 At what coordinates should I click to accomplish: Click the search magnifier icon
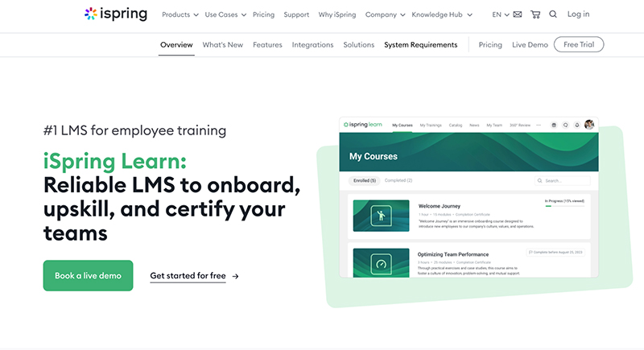click(x=553, y=14)
